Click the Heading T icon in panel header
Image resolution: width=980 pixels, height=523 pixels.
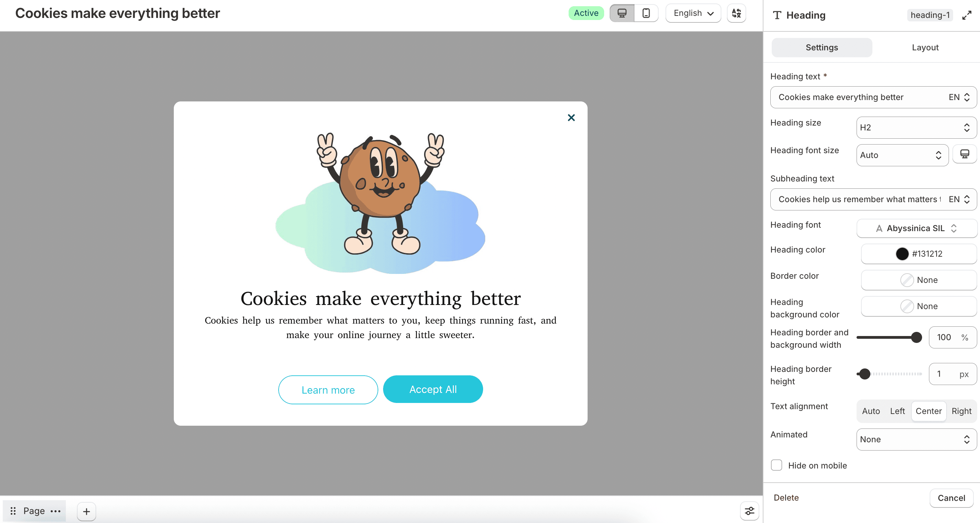coord(777,15)
